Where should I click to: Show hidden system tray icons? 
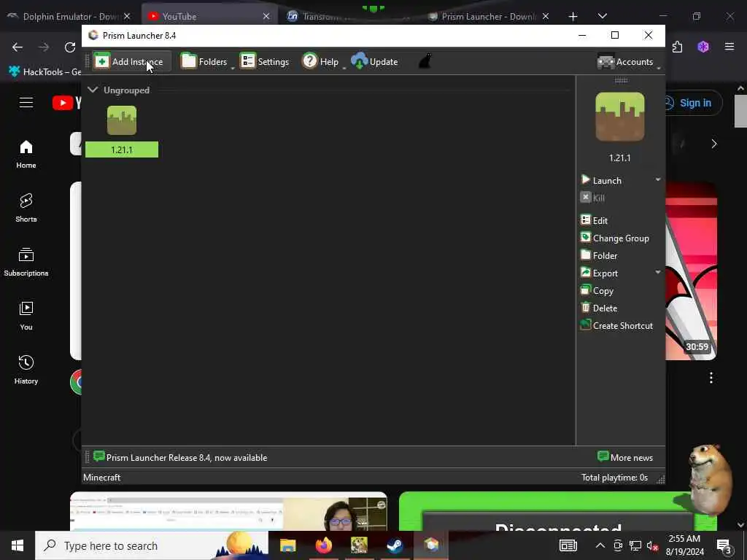click(x=600, y=545)
